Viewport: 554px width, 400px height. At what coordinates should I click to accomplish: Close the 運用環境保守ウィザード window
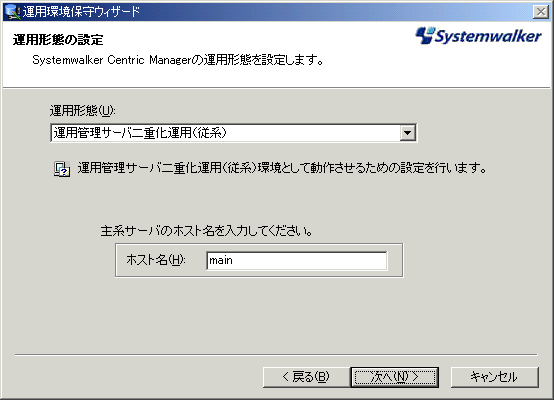pyautogui.click(x=541, y=12)
